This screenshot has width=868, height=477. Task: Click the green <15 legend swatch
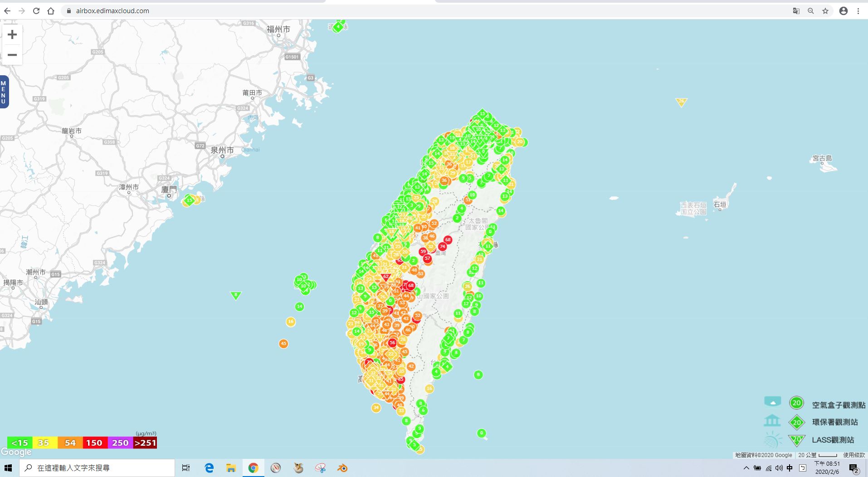click(x=20, y=443)
